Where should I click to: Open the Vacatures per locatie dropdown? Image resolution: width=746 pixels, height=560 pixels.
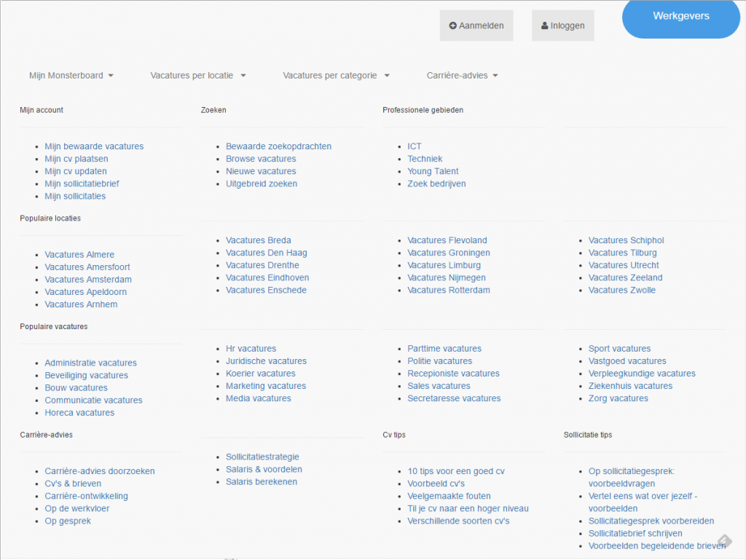click(x=198, y=75)
